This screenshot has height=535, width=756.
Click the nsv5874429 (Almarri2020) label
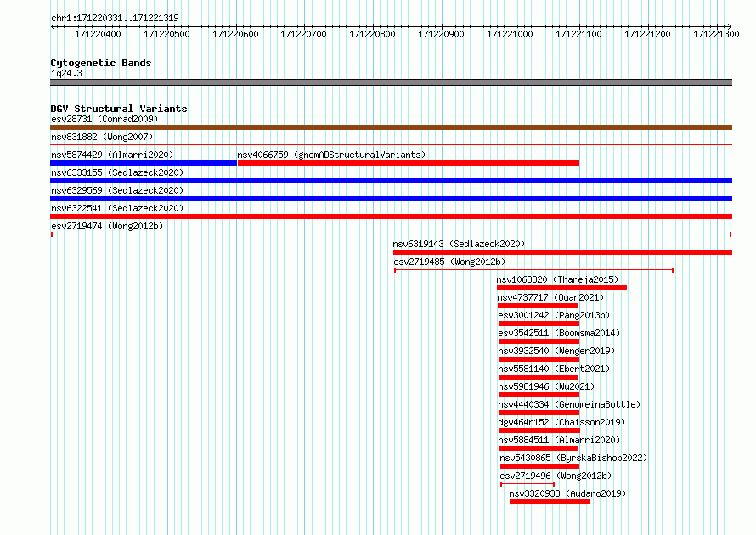coord(112,155)
